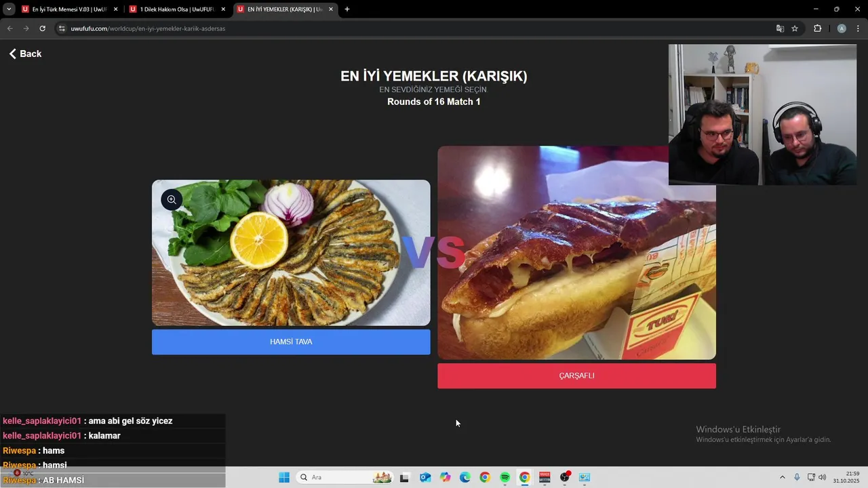The image size is (868, 488).
Task: Open the Windows Start menu
Action: pyautogui.click(x=284, y=477)
